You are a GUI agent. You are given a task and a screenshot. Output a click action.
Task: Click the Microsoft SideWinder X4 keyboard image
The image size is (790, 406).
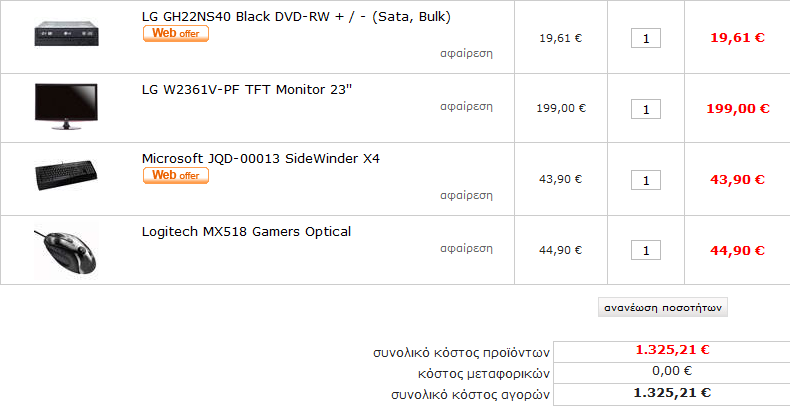point(67,177)
